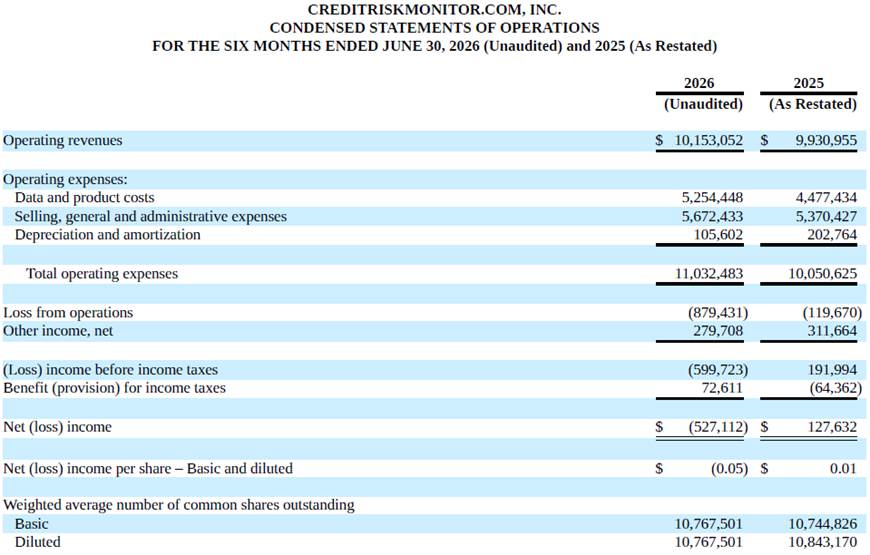Select the value 202,764

(x=832, y=235)
